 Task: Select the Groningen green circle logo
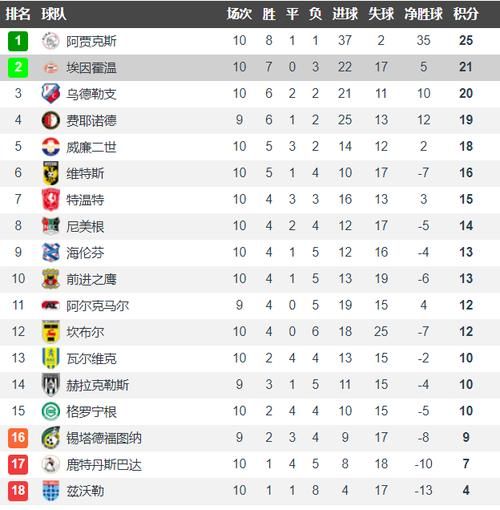pyautogui.click(x=51, y=411)
